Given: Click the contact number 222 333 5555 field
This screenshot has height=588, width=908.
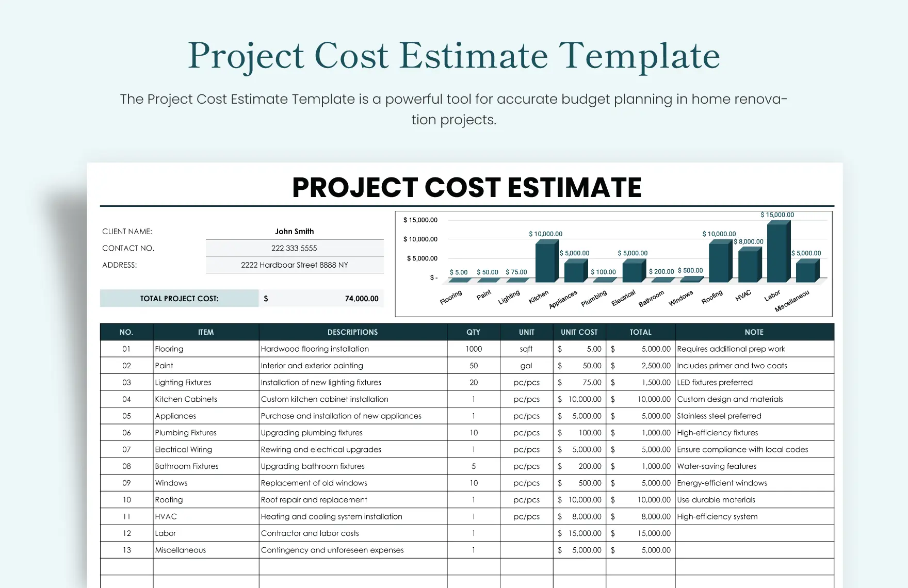Looking at the screenshot, I should tap(294, 248).
